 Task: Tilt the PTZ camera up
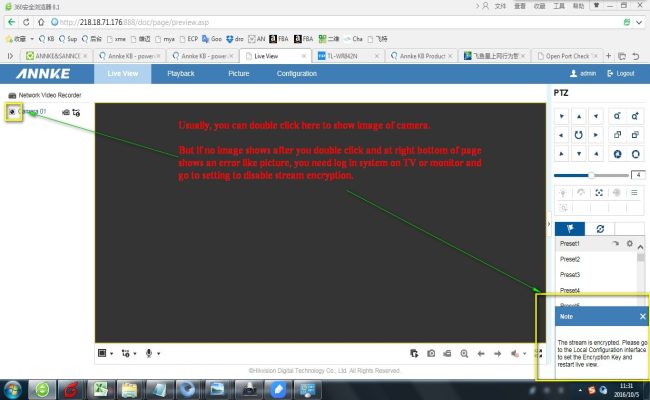point(578,116)
